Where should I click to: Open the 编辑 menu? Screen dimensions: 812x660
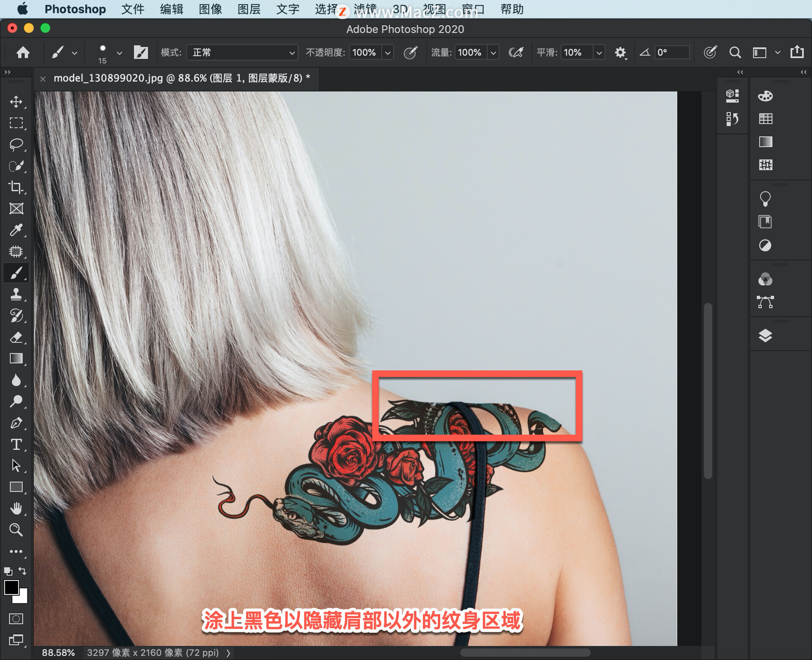(172, 9)
